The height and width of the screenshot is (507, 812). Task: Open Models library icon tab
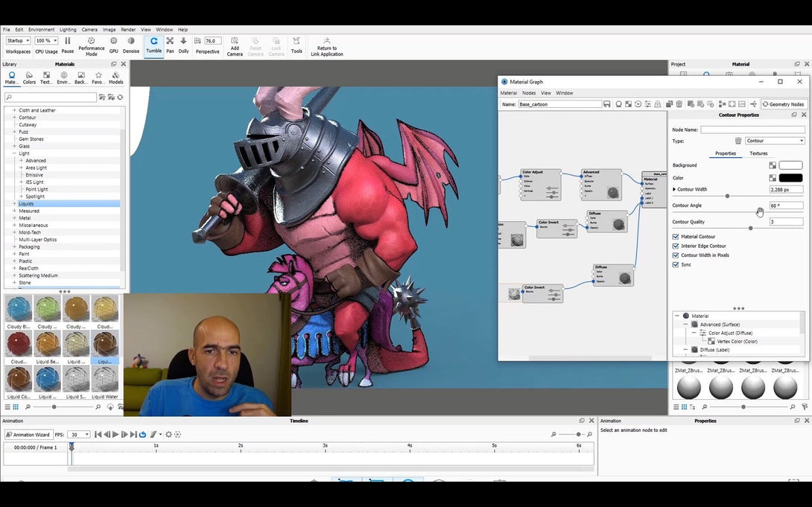click(x=116, y=77)
